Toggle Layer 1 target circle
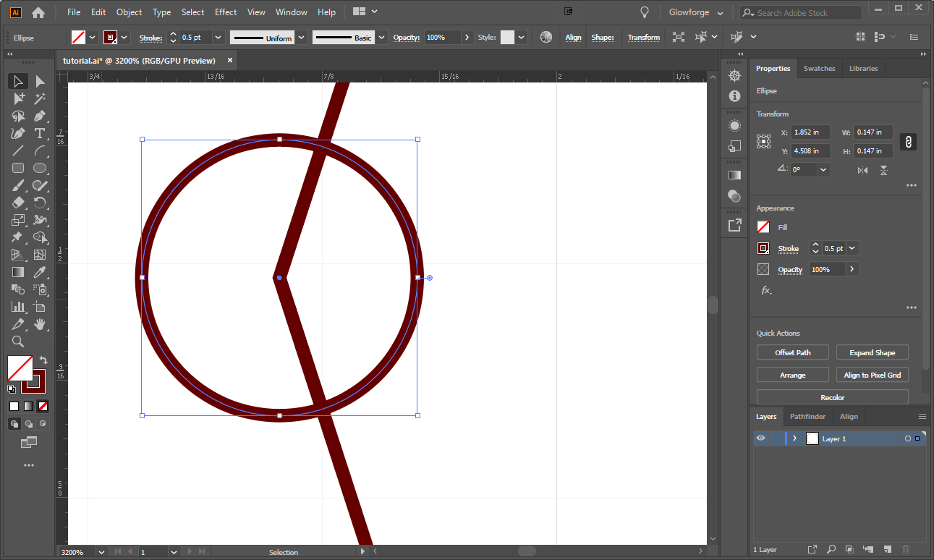The width and height of the screenshot is (934, 560). pyautogui.click(x=907, y=438)
